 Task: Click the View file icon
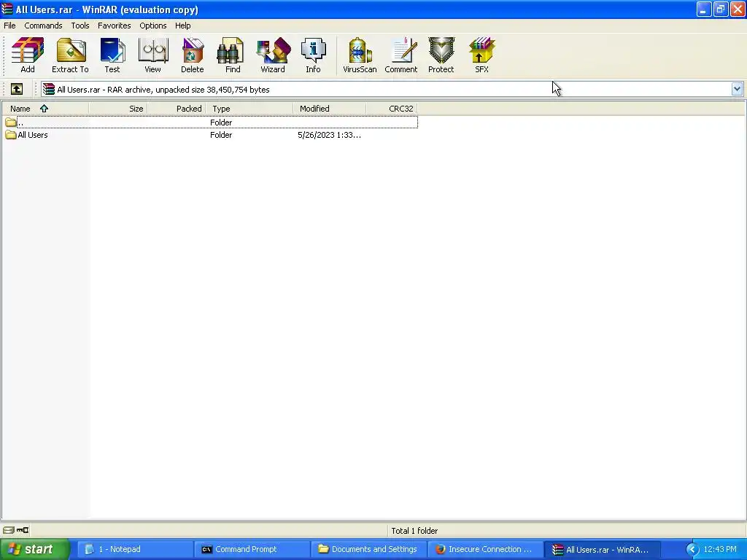coord(153,55)
